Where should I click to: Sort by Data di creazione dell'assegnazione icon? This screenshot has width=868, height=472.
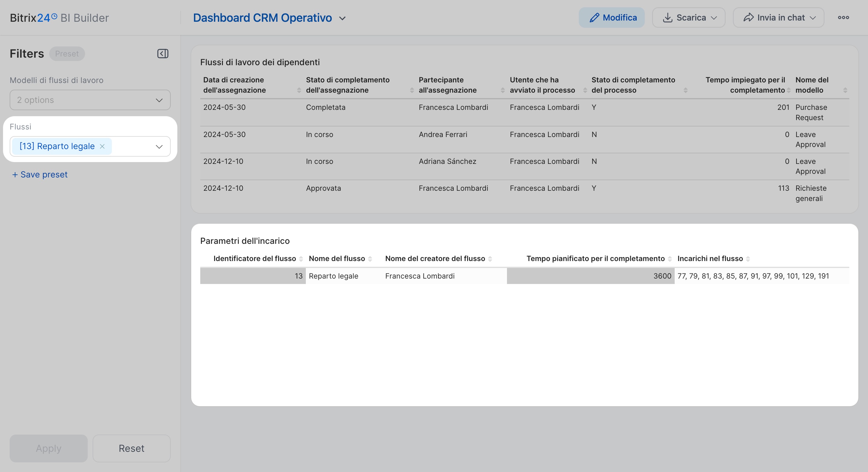click(x=299, y=90)
